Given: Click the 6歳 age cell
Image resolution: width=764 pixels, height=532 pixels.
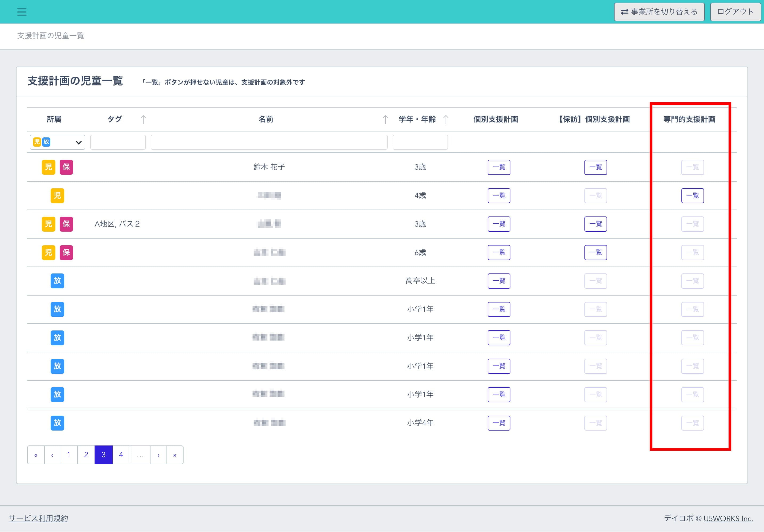Looking at the screenshot, I should click(420, 252).
